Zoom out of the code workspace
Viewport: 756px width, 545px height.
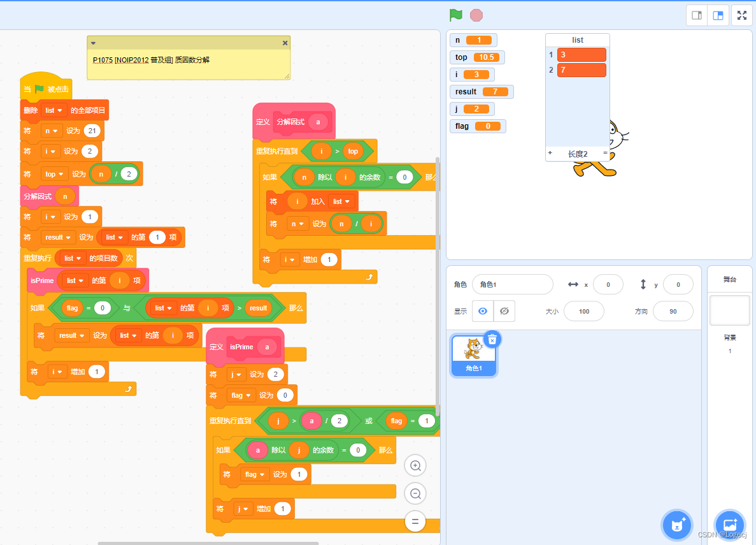point(415,494)
